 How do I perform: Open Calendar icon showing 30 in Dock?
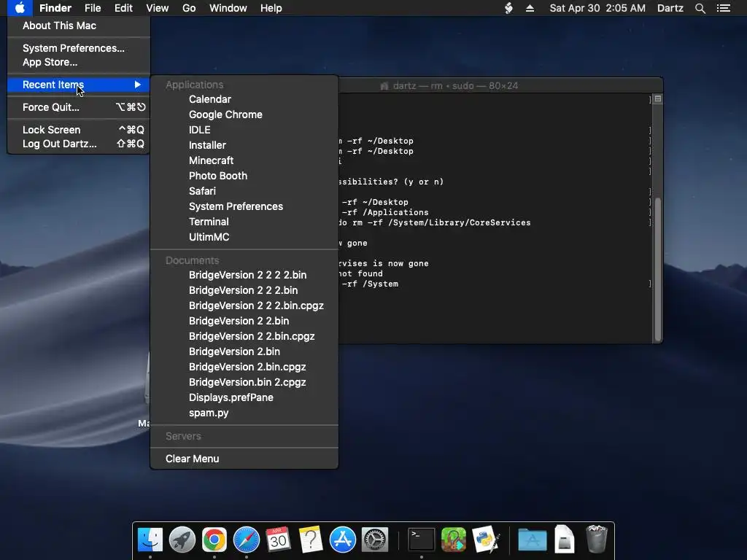(278, 540)
